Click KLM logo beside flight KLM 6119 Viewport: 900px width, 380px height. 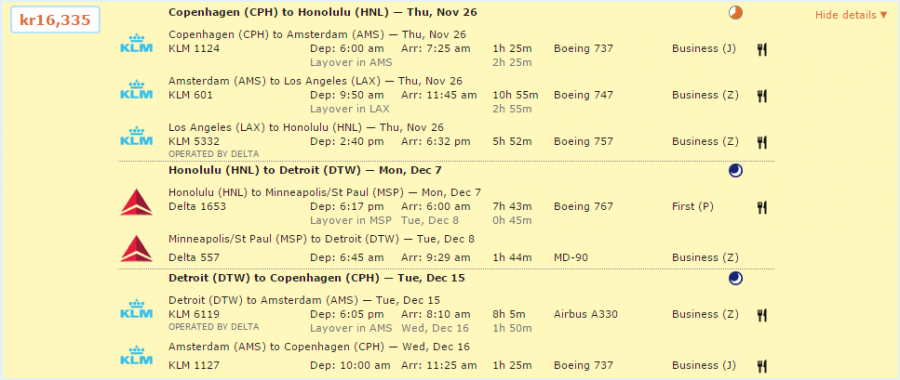coord(136,309)
